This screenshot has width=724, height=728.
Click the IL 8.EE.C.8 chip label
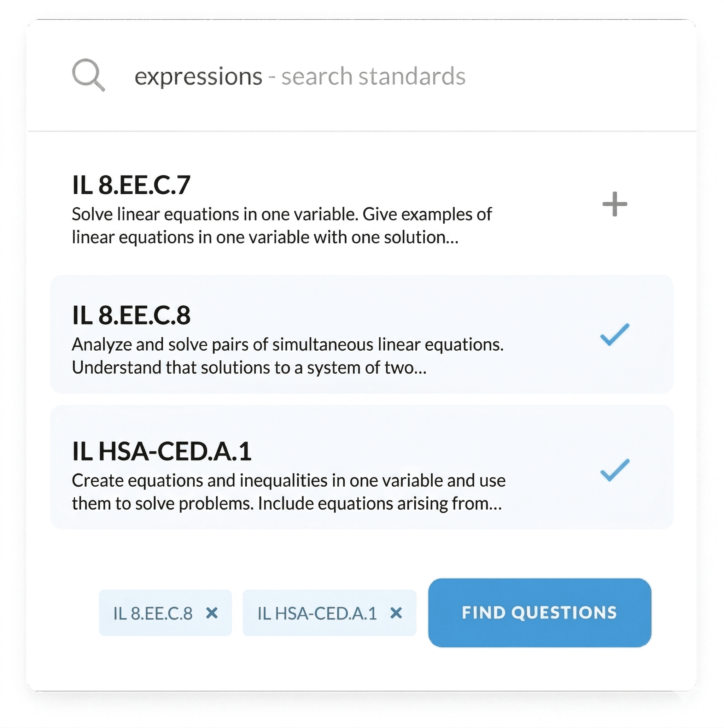click(x=153, y=613)
